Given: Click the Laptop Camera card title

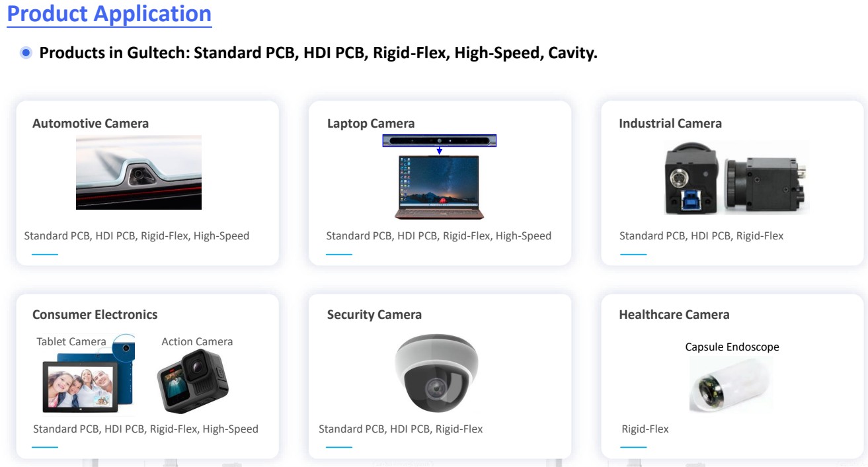Looking at the screenshot, I should click(371, 124).
